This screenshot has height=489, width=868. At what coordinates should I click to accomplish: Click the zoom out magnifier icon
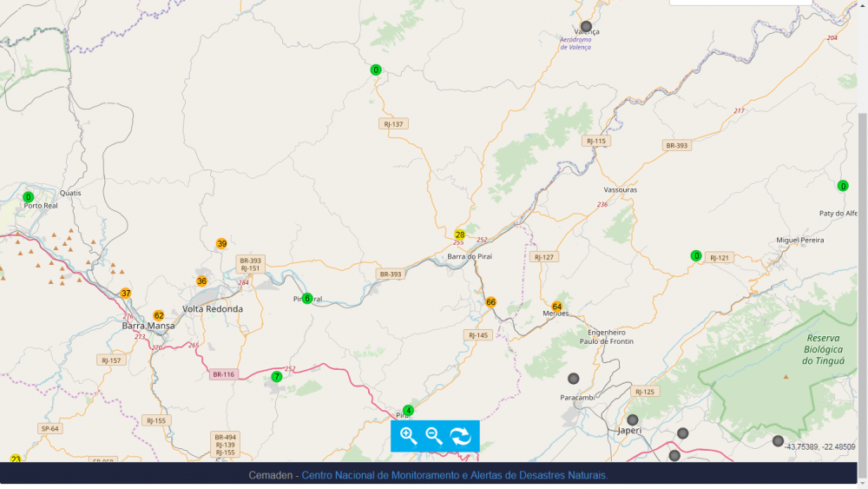(x=434, y=436)
